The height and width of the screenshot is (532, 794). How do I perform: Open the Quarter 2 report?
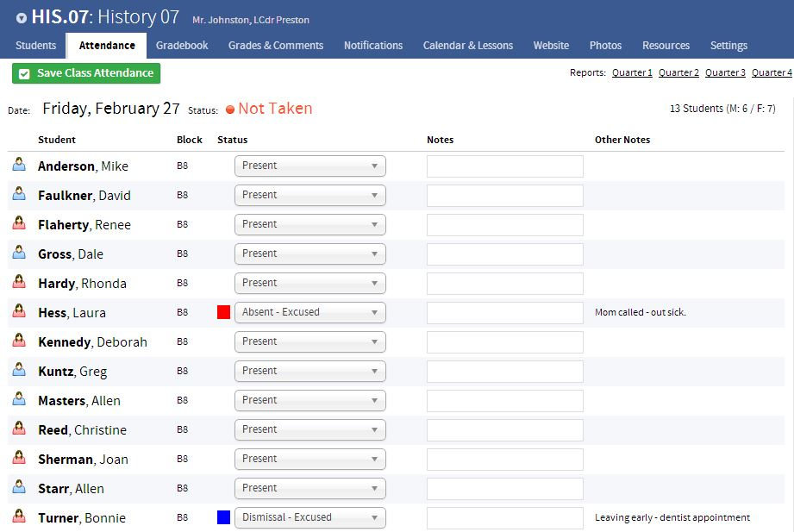678,73
